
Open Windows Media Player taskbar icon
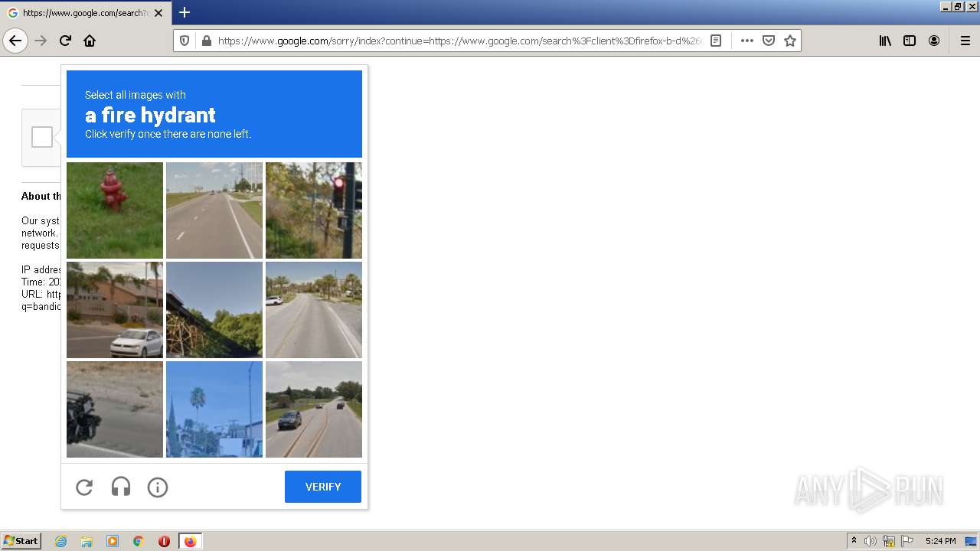pyautogui.click(x=113, y=541)
